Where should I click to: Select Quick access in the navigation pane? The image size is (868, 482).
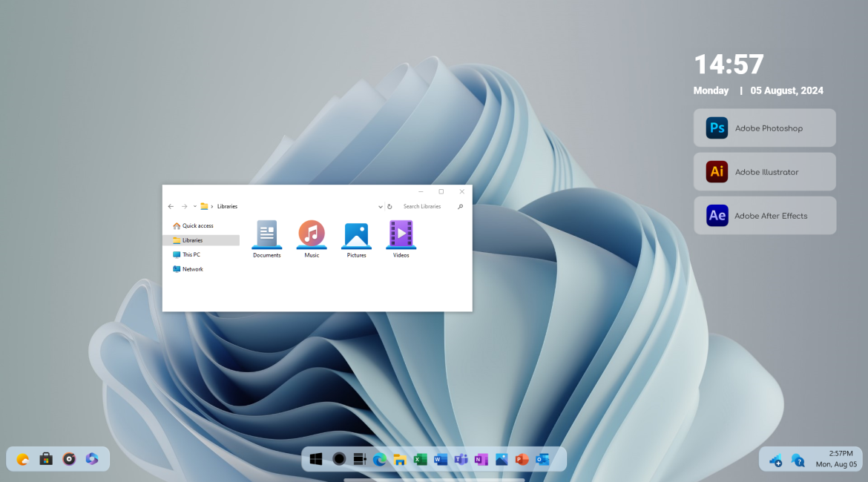coord(197,225)
